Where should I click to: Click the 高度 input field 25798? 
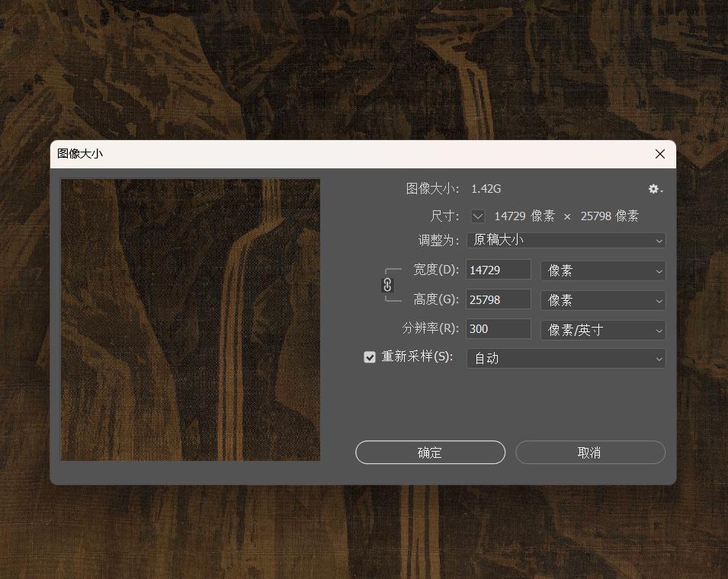point(499,299)
